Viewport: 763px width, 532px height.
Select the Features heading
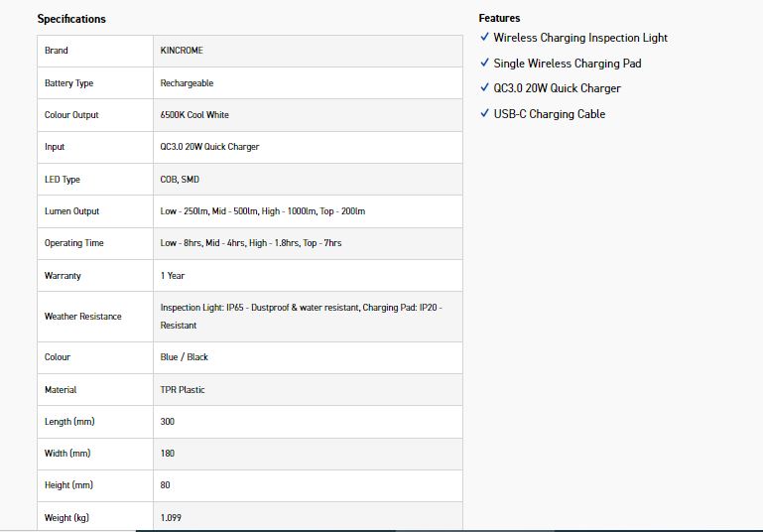(499, 18)
